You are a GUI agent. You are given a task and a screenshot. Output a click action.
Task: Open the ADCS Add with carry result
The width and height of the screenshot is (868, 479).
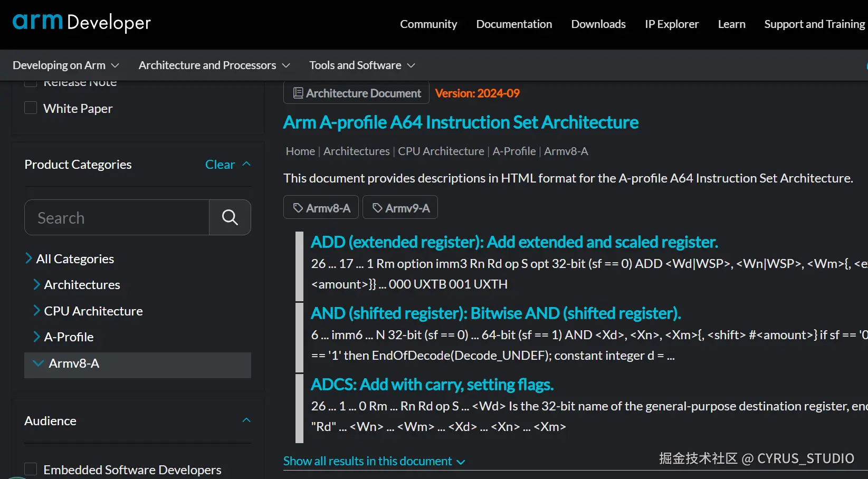pos(432,385)
